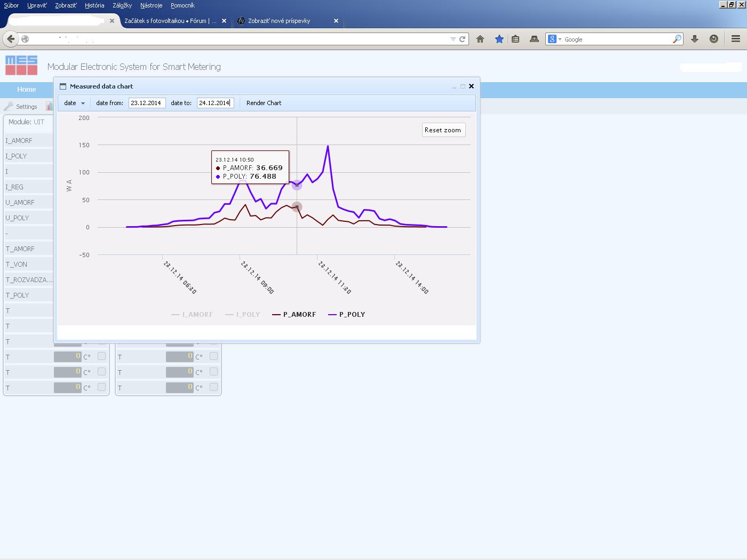Click the search magnifier icon
The image size is (747, 560).
[x=677, y=39]
